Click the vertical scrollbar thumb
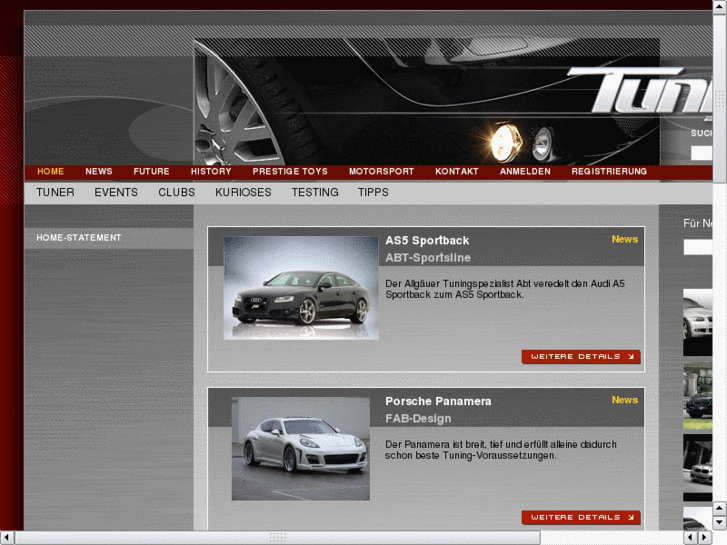Image resolution: width=727 pixels, height=545 pixels. pyautogui.click(x=720, y=98)
